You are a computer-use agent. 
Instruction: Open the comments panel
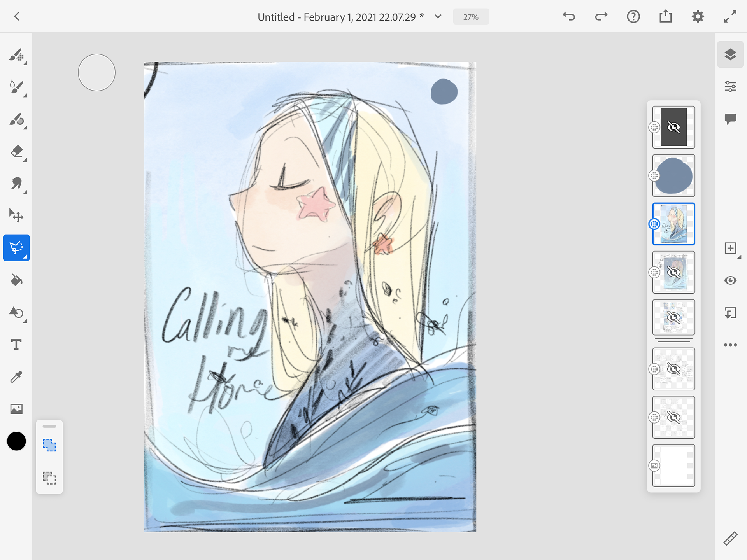click(x=730, y=119)
